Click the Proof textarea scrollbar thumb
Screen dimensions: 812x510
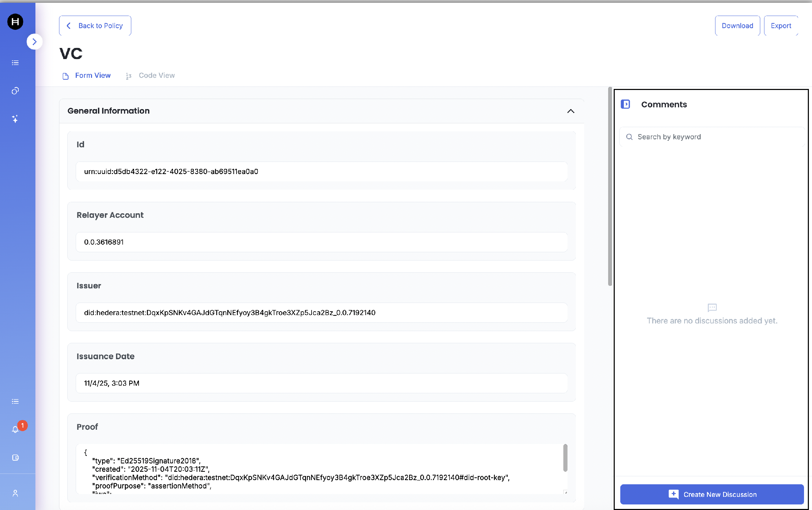[x=565, y=458]
